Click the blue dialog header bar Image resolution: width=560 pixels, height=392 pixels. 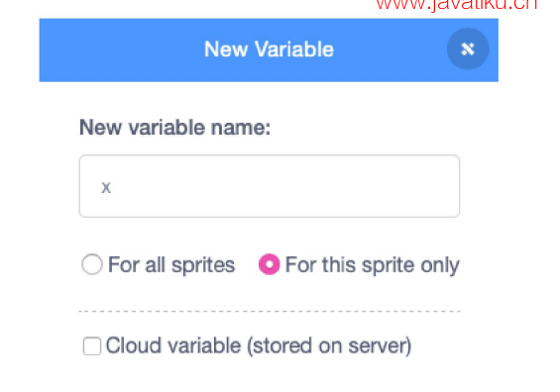pyautogui.click(x=269, y=49)
